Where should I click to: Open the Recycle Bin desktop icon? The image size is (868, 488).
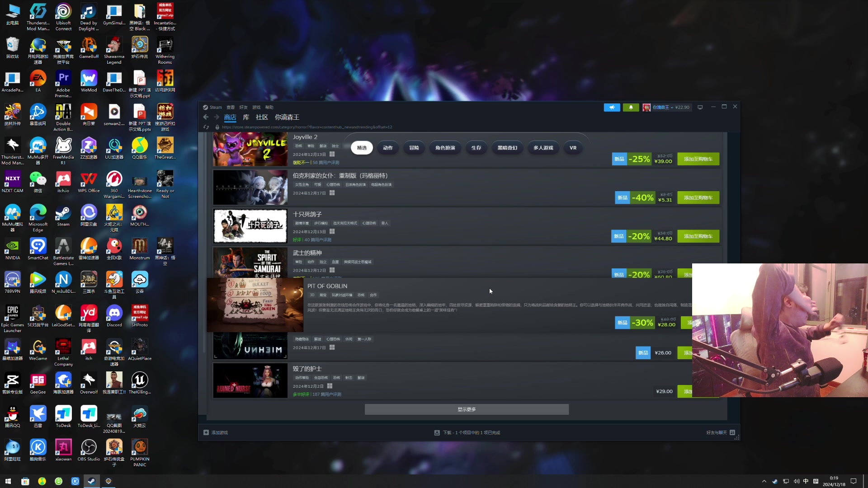13,48
